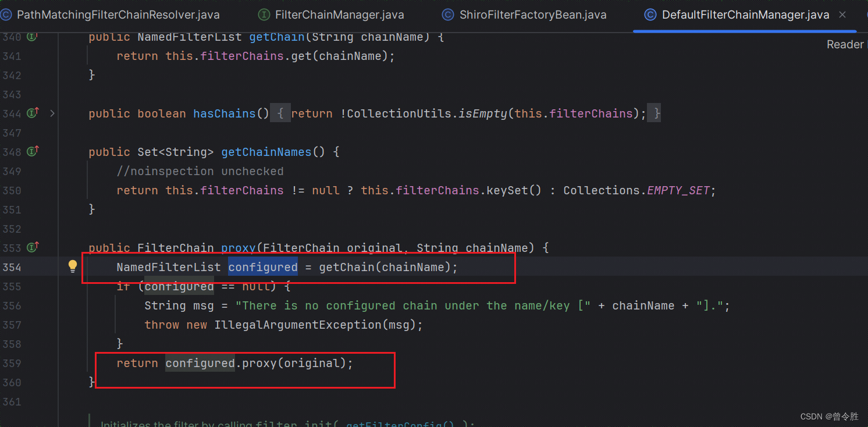Click the implements gutter icon on line 353
This screenshot has width=868, height=427.
(33, 247)
